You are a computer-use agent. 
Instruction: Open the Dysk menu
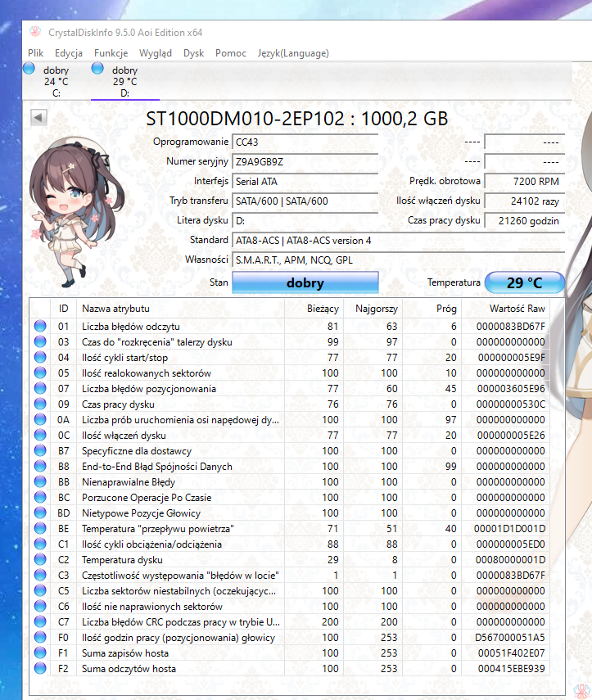(x=193, y=53)
